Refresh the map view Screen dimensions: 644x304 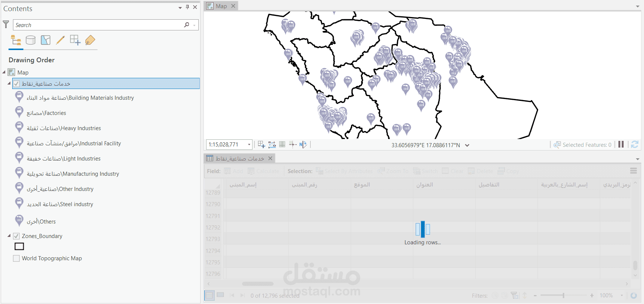635,144
